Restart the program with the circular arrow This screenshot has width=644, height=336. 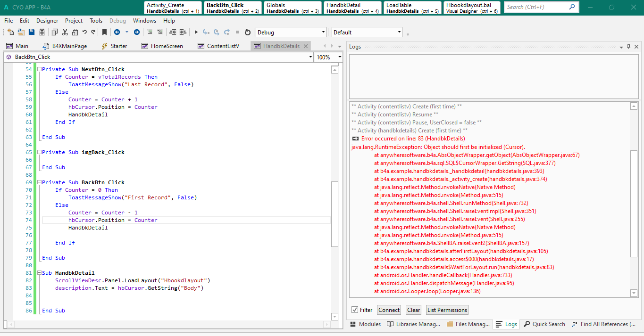248,32
